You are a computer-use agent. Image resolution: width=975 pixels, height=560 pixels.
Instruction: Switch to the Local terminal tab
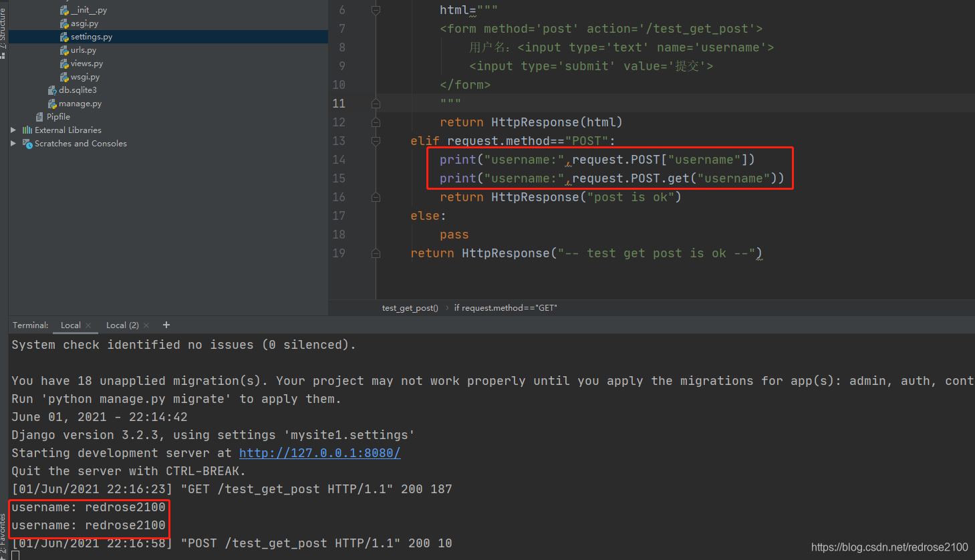(x=71, y=325)
